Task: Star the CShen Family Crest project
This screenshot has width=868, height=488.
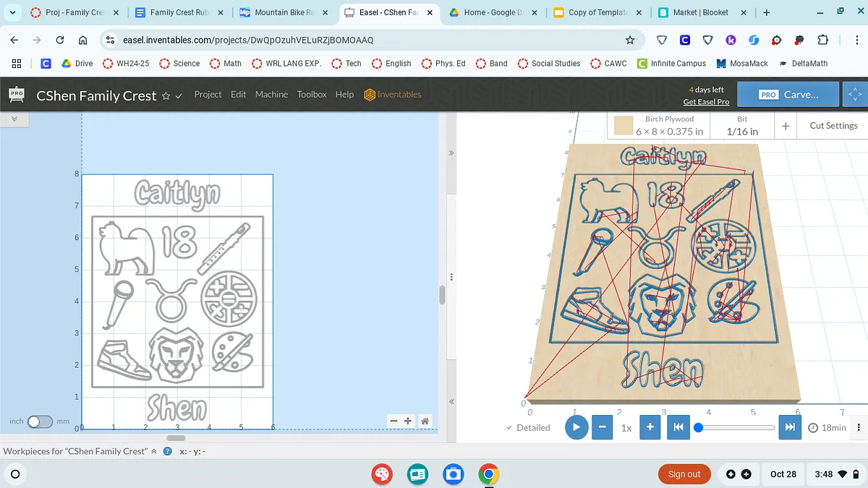Action: pyautogui.click(x=166, y=95)
